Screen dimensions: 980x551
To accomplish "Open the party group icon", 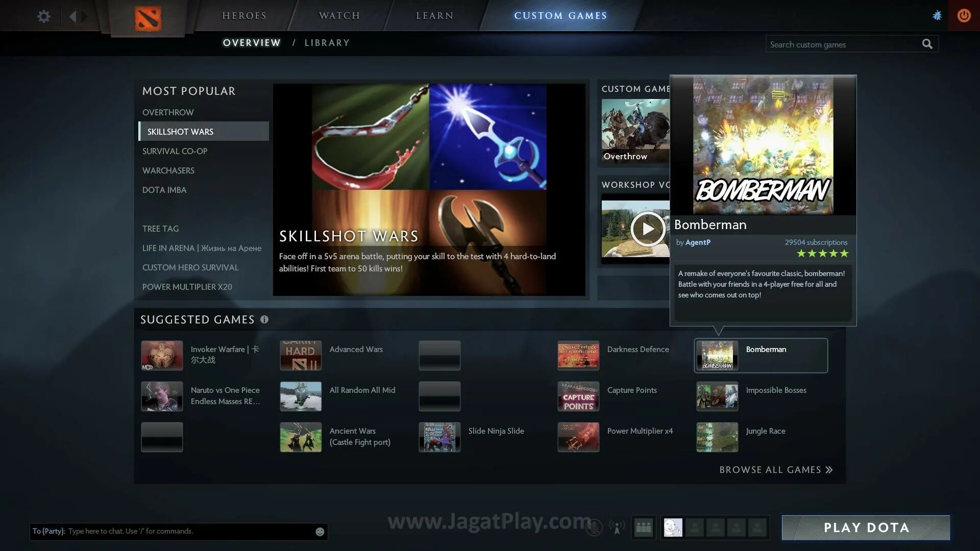I will 643,528.
